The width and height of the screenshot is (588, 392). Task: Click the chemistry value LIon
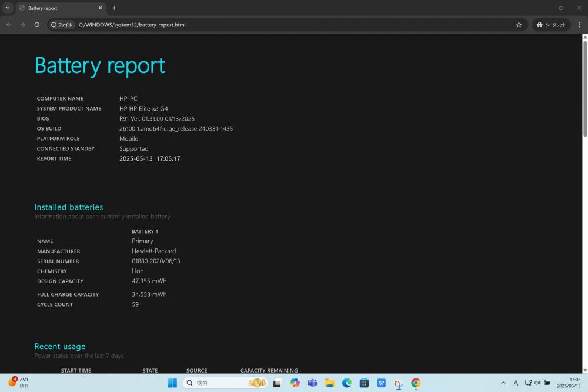[138, 271]
